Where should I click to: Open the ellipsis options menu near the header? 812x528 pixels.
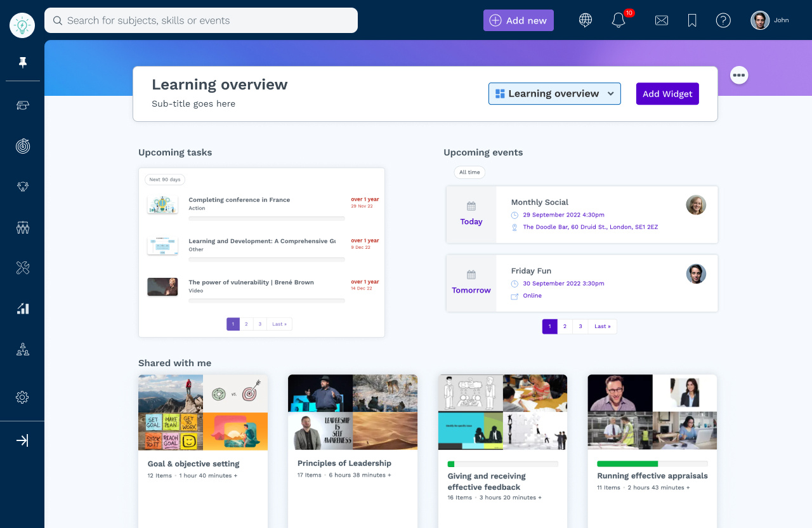point(739,75)
